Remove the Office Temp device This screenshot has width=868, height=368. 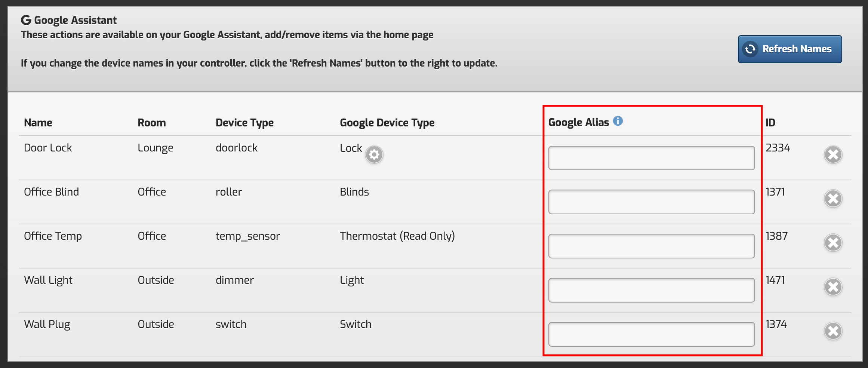click(833, 243)
